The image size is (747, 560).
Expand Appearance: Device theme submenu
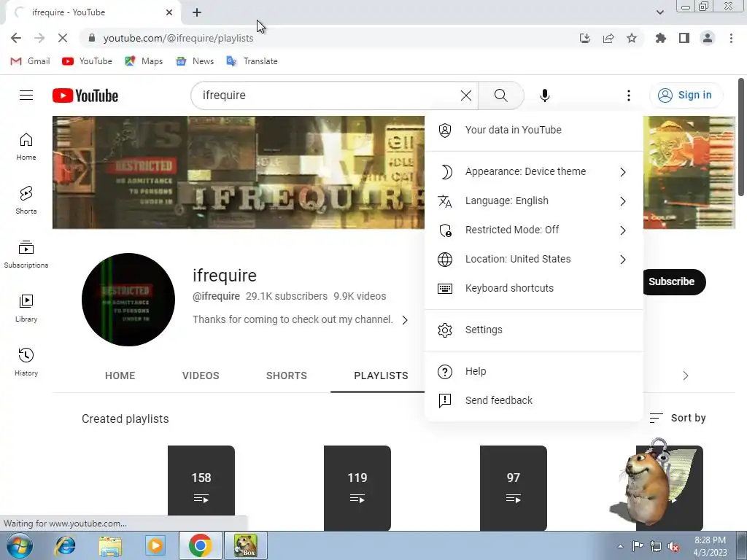(533, 171)
